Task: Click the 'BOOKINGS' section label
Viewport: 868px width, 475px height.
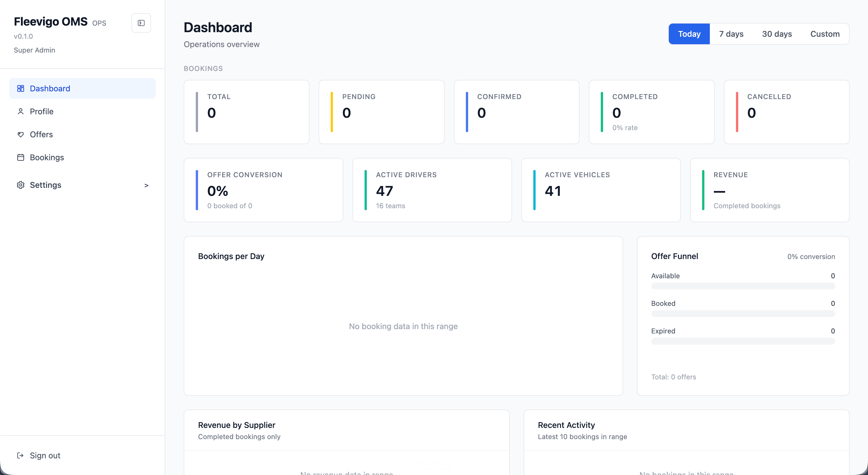Action: click(203, 68)
